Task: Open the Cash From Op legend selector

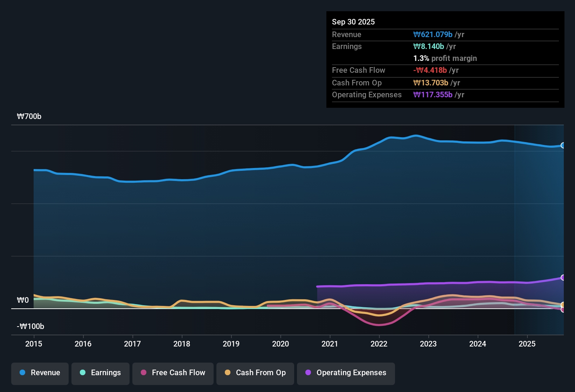Action: [255, 373]
